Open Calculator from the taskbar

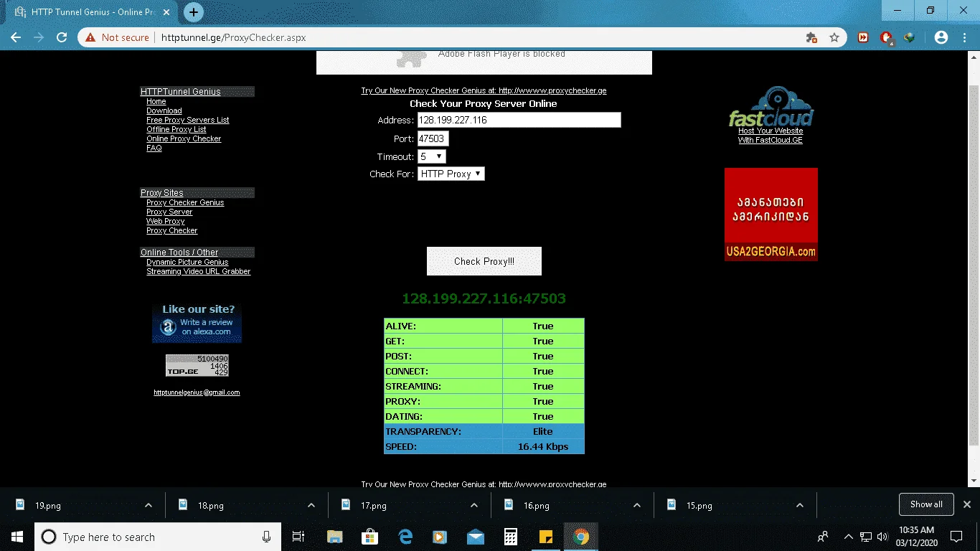click(510, 537)
